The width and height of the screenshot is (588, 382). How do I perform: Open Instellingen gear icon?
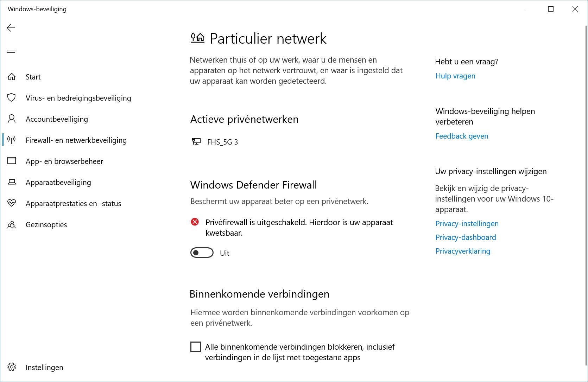pyautogui.click(x=12, y=367)
